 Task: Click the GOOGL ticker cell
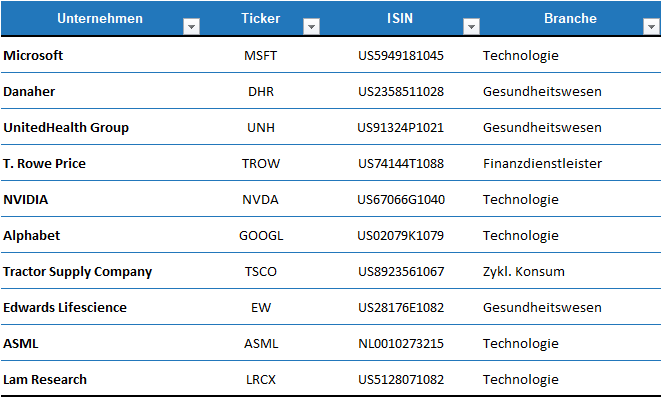click(x=261, y=235)
